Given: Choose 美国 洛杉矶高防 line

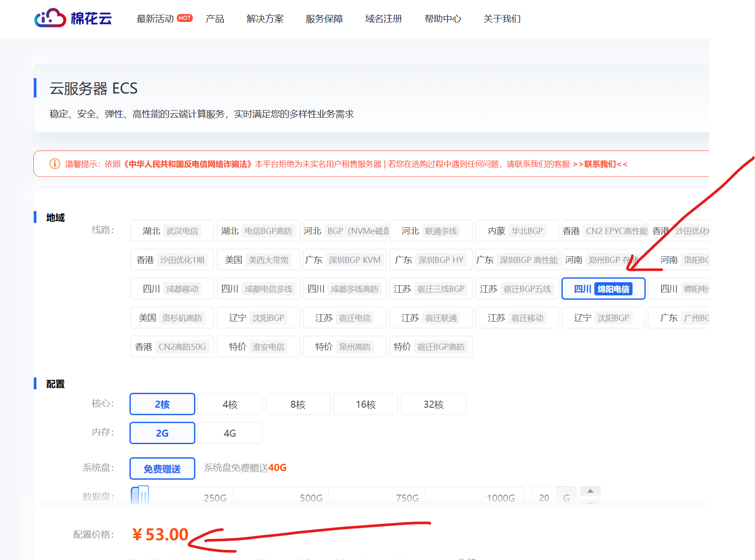Looking at the screenshot, I should tap(172, 318).
